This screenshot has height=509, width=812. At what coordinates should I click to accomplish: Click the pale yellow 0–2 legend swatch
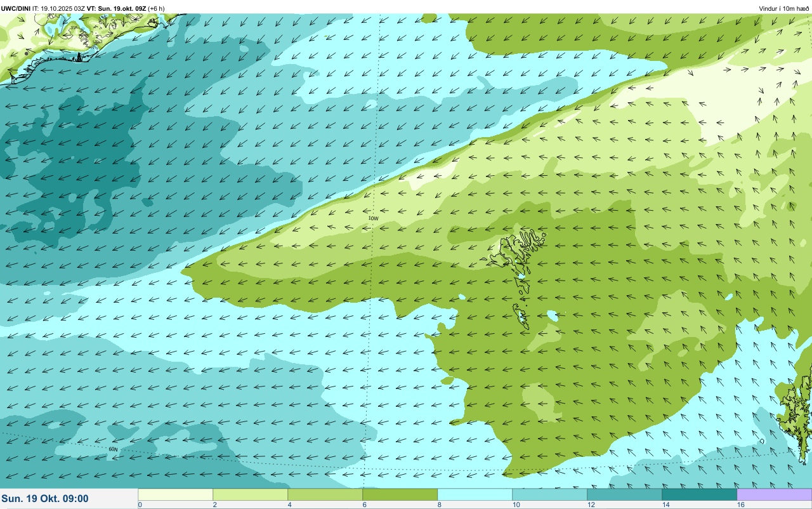coord(175,494)
